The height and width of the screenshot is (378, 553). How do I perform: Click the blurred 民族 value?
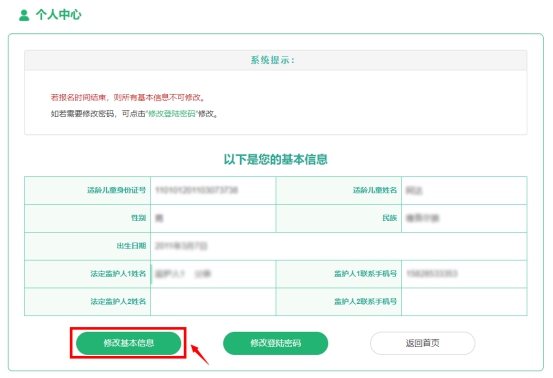(x=423, y=218)
